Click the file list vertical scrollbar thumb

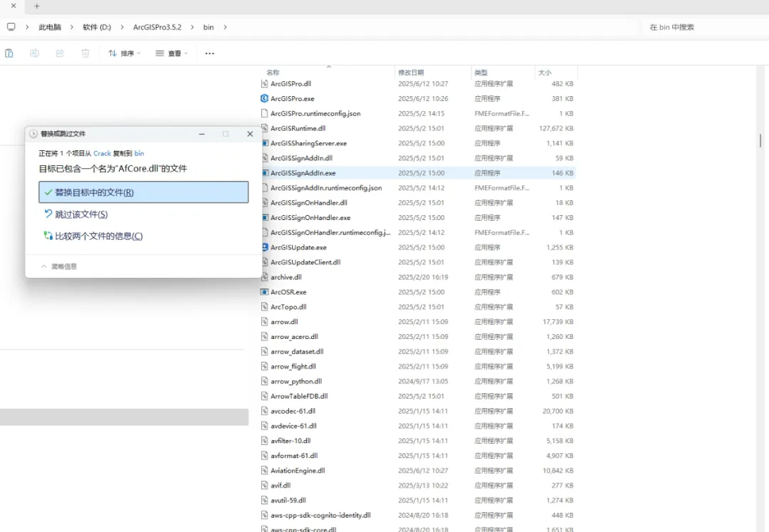click(760, 141)
